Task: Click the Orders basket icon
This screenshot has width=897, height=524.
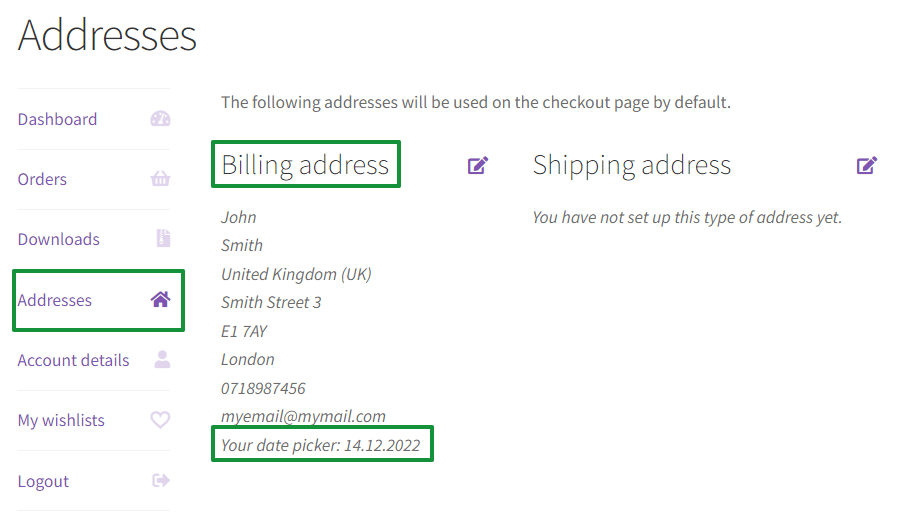Action: [x=160, y=179]
